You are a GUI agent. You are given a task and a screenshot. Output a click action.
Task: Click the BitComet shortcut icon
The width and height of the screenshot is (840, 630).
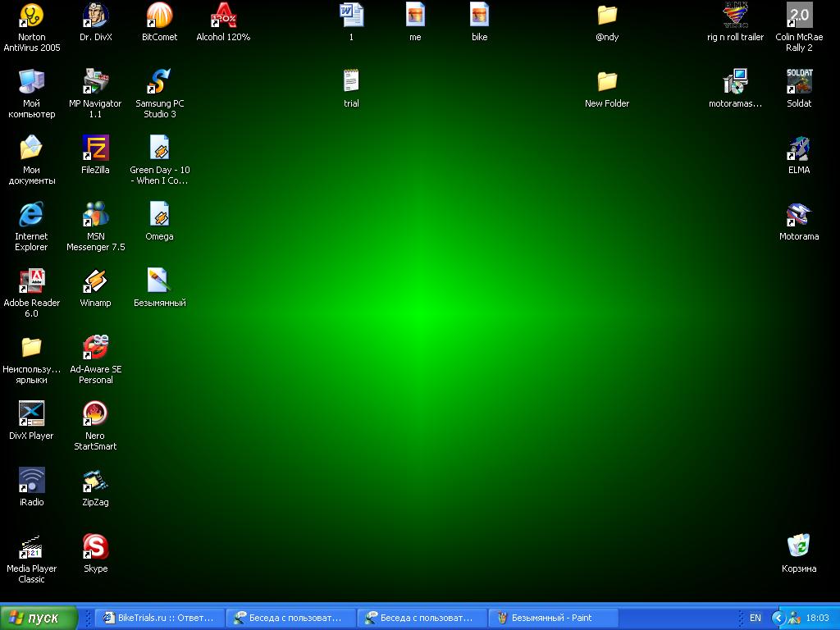click(159, 16)
